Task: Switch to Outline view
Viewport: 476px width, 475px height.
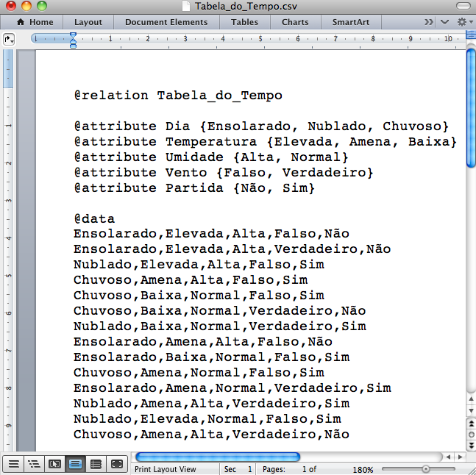Action: 33,464
